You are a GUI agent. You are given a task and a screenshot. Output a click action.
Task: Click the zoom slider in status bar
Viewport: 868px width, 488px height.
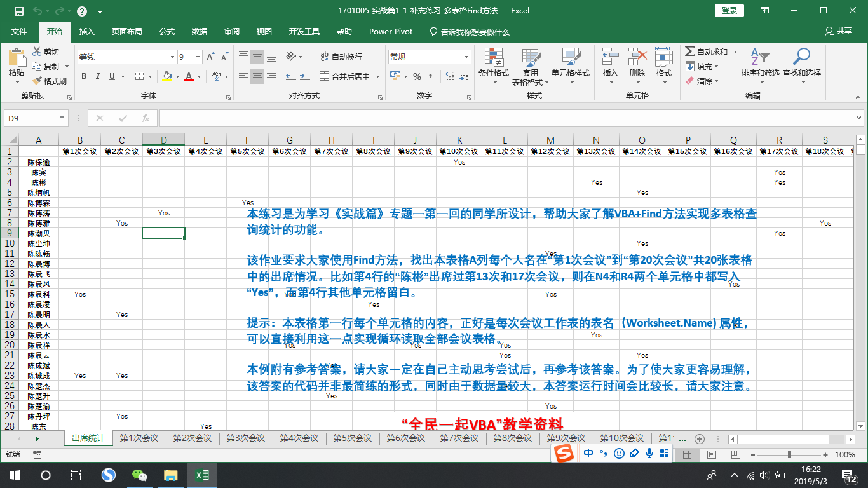tap(789, 454)
